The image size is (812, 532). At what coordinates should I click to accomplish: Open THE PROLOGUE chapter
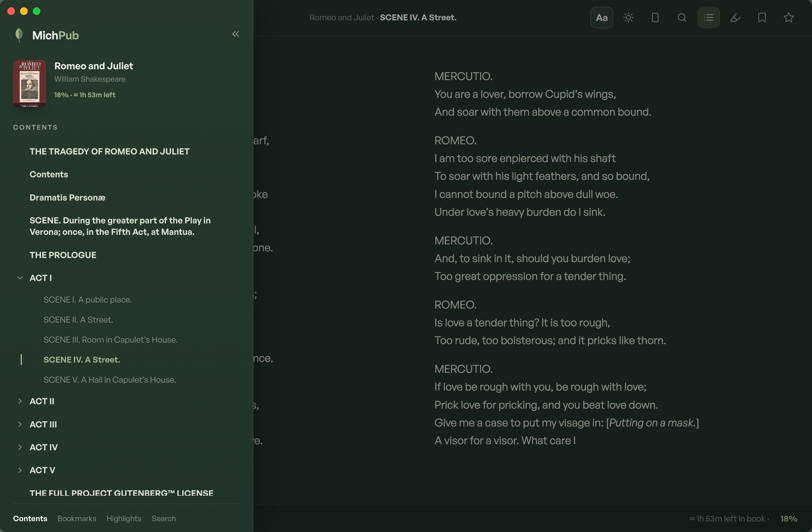point(63,255)
